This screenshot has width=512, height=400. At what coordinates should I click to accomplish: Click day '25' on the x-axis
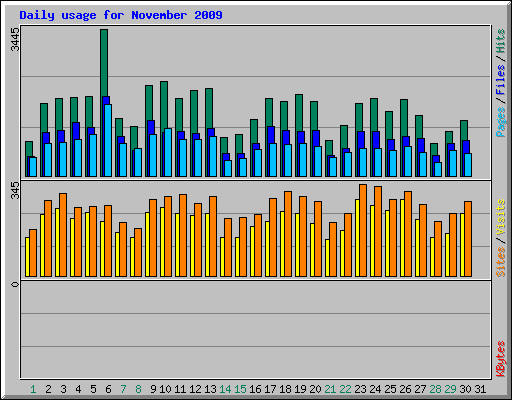390,389
